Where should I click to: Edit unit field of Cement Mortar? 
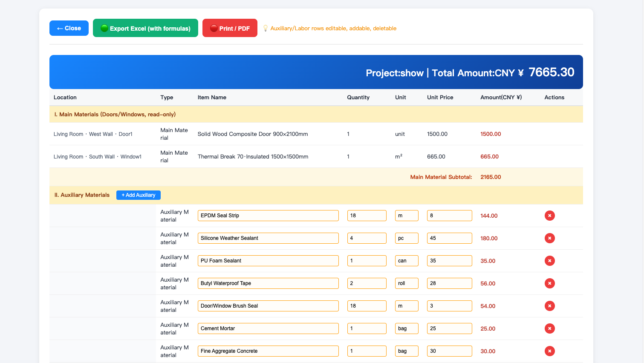pos(407,328)
